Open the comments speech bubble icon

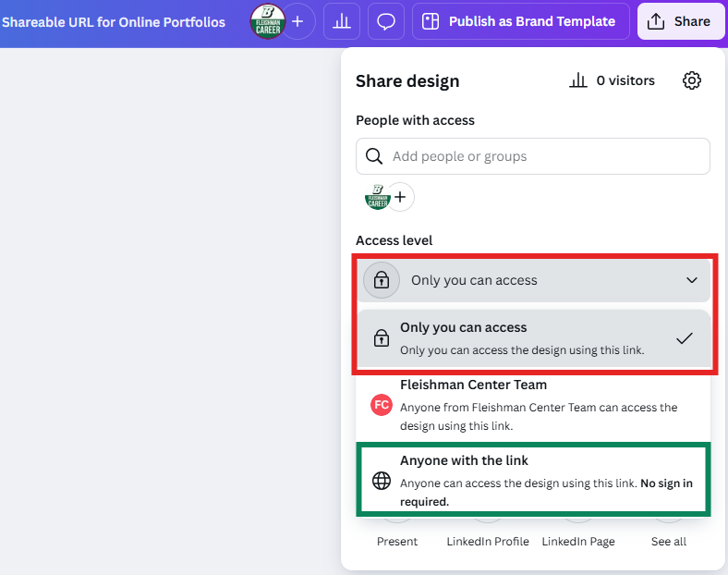pos(386,21)
